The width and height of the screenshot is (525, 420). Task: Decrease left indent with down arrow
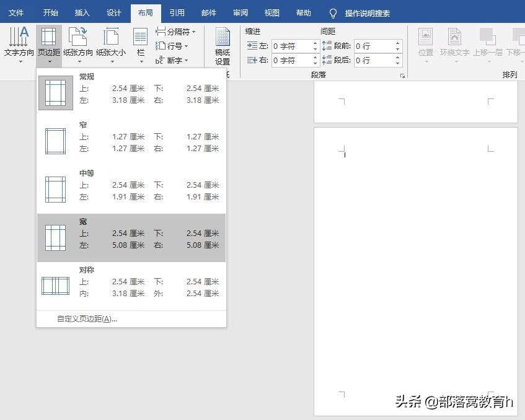point(315,50)
